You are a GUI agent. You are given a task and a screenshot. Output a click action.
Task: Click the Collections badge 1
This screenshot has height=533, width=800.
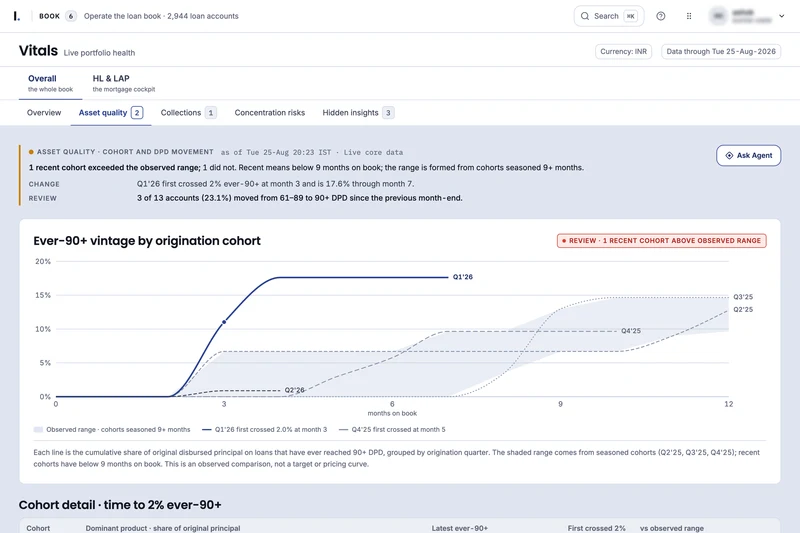point(211,113)
